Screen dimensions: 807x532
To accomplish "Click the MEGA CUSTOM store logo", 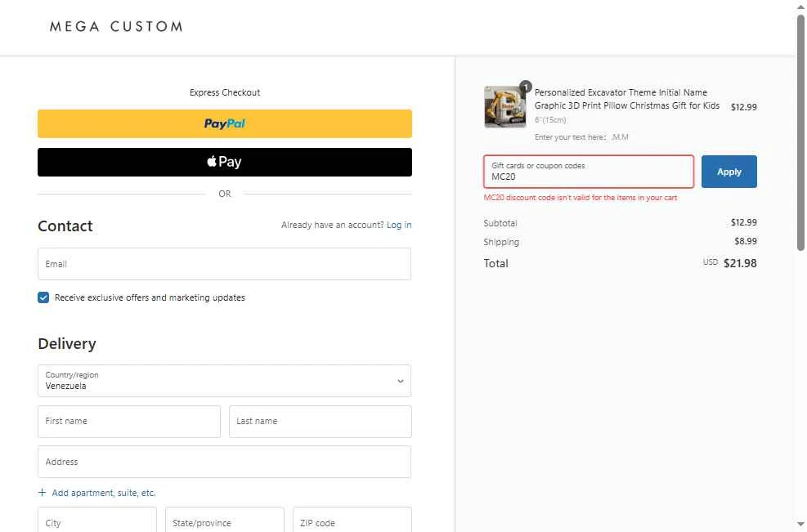I will click(x=116, y=26).
